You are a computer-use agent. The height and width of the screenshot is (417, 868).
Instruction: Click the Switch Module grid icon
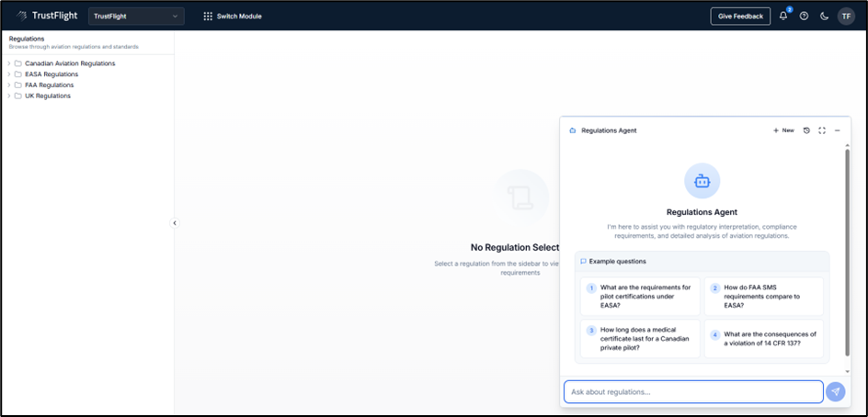coord(208,16)
